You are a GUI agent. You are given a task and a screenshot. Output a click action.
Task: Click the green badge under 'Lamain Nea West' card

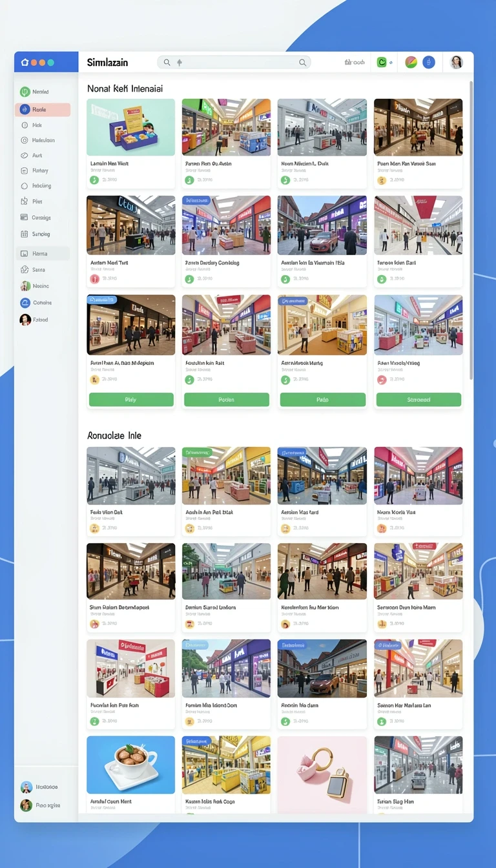point(94,180)
